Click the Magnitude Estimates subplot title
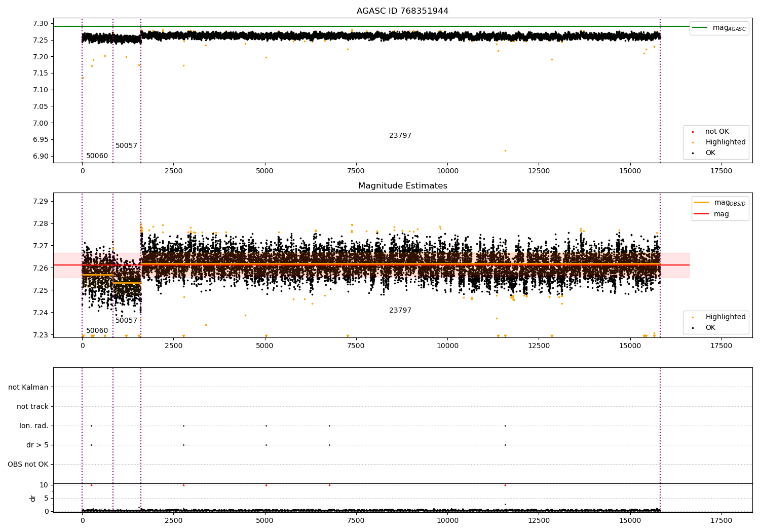760x532 pixels. click(x=402, y=186)
